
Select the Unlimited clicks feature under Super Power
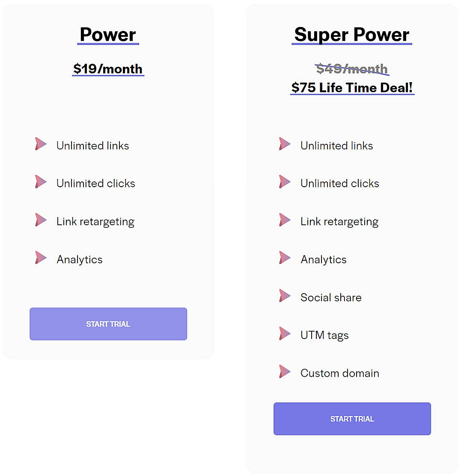point(339,183)
